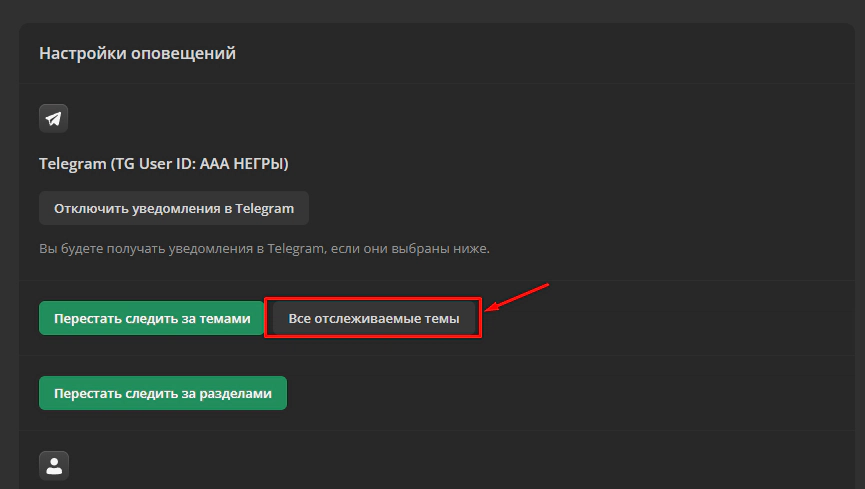Click Перестать следить за темами button
The image size is (865, 489).
tap(152, 318)
